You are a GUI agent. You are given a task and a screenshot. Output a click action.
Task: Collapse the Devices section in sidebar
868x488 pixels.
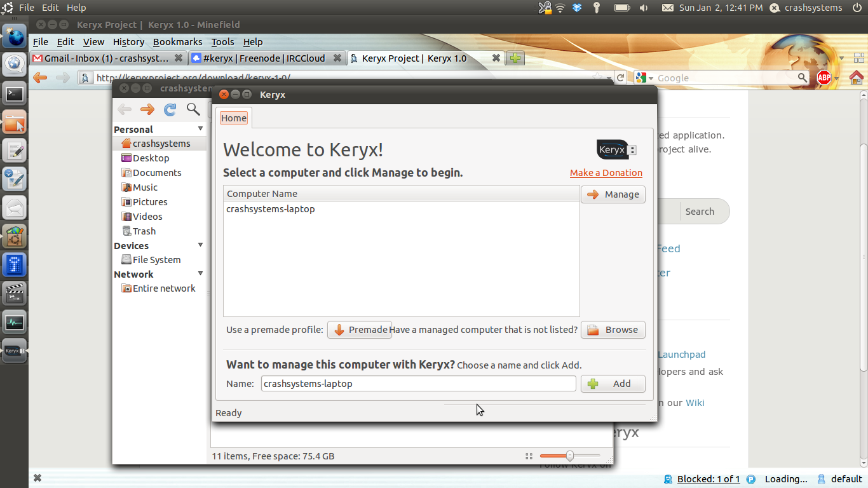200,245
